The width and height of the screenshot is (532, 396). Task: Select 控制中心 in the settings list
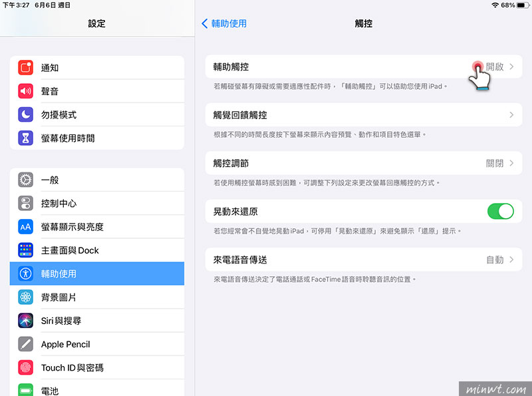(x=97, y=203)
